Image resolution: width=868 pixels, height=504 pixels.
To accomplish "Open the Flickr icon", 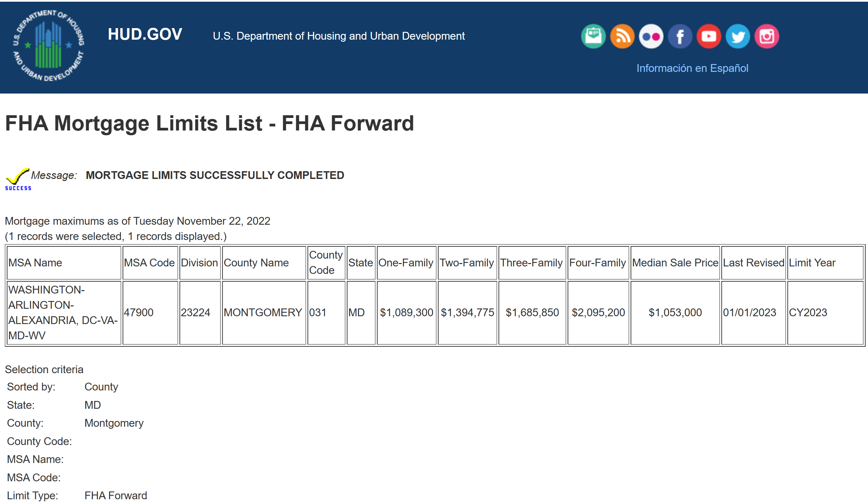I will tap(651, 36).
